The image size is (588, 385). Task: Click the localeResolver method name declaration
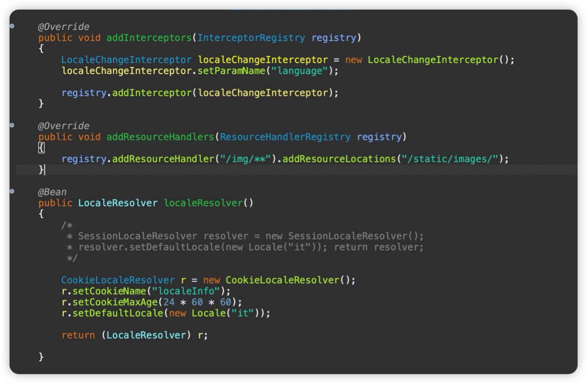click(x=203, y=203)
